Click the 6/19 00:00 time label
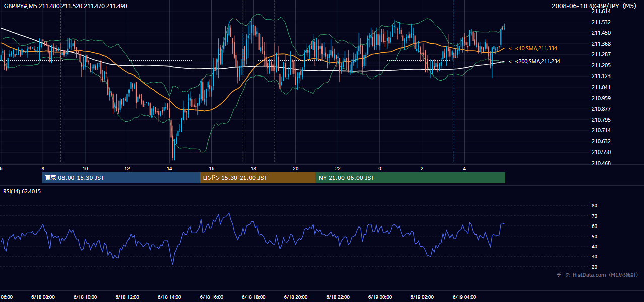This screenshot has height=302, width=644. pyautogui.click(x=379, y=297)
